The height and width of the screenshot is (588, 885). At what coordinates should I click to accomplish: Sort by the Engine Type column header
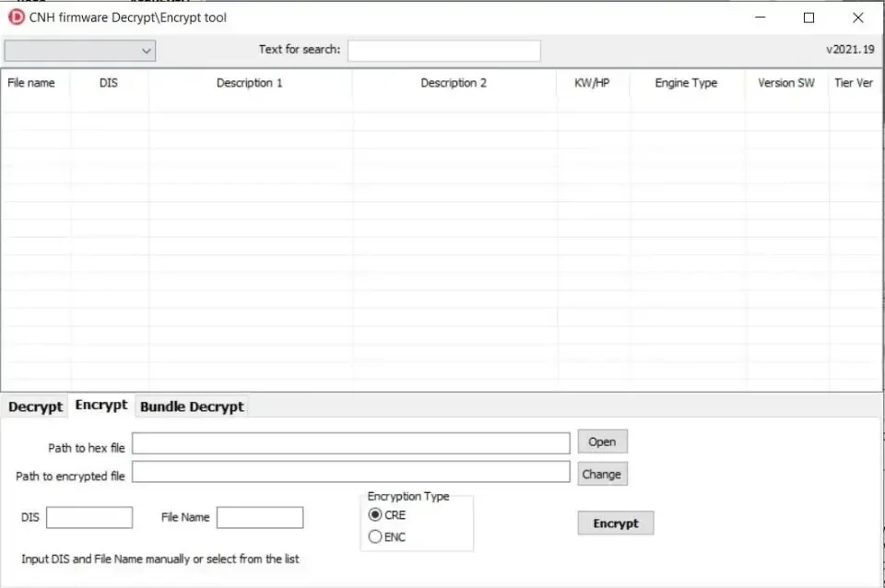click(x=686, y=83)
